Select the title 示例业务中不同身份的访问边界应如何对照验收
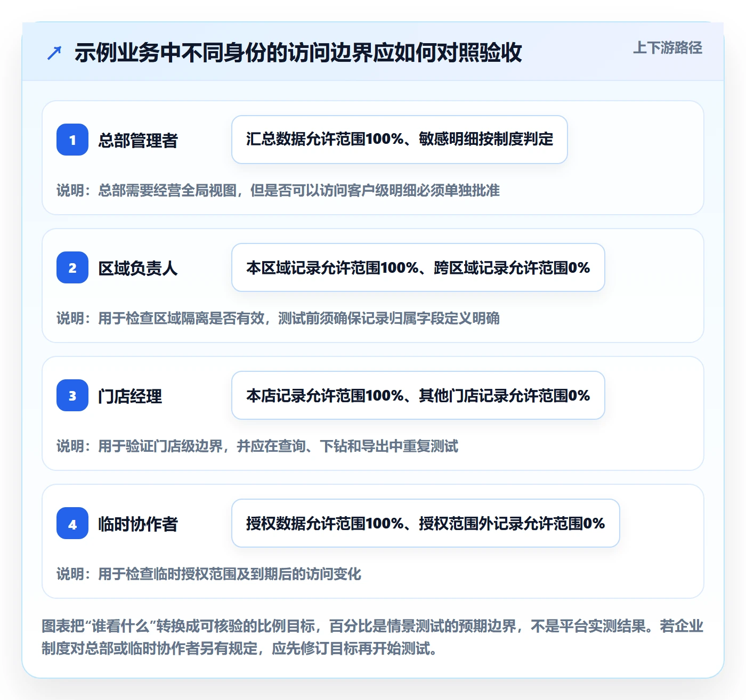746x700 pixels. point(298,53)
